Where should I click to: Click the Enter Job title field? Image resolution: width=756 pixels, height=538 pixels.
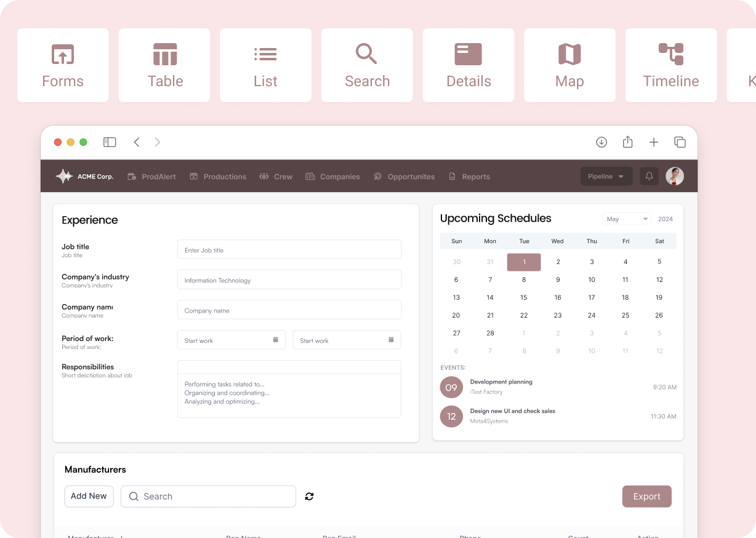pos(289,250)
